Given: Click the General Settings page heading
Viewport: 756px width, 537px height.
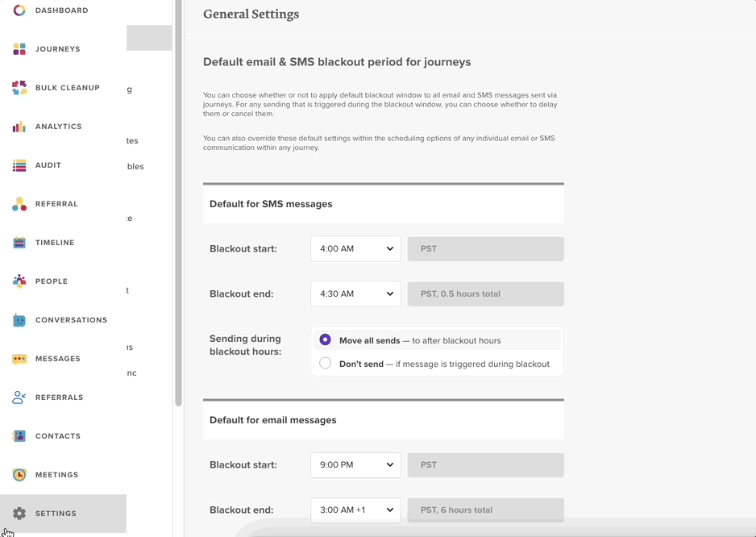Looking at the screenshot, I should pyautogui.click(x=251, y=14).
